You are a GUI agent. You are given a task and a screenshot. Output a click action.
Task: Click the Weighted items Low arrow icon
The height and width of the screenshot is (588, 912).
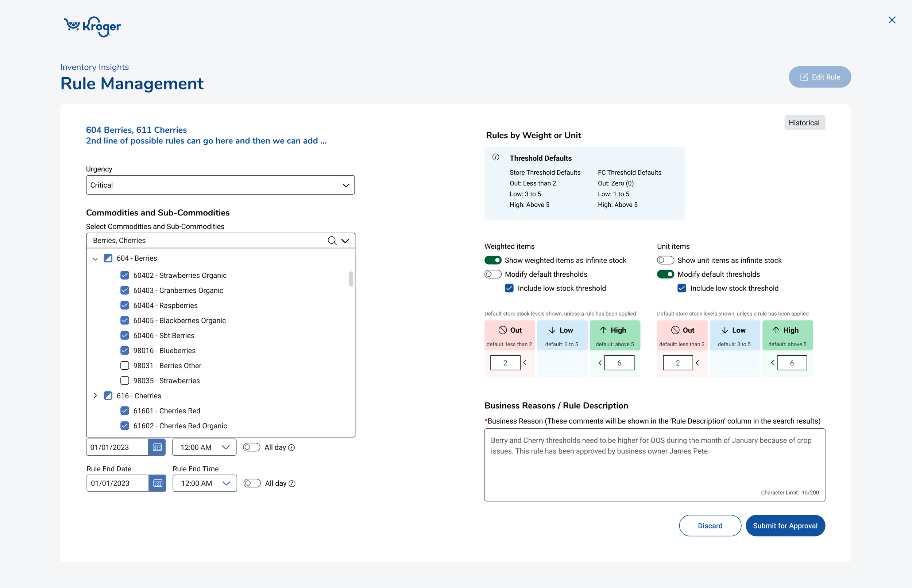(x=552, y=330)
